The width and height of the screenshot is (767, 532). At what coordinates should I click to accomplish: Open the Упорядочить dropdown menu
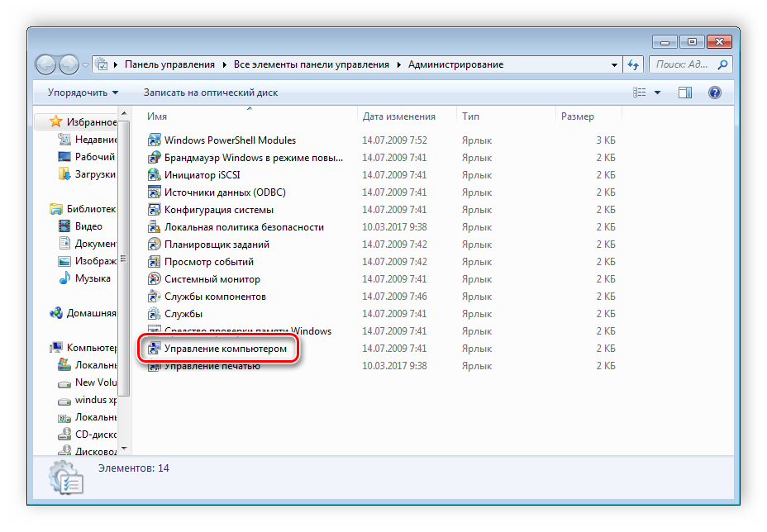coord(83,93)
